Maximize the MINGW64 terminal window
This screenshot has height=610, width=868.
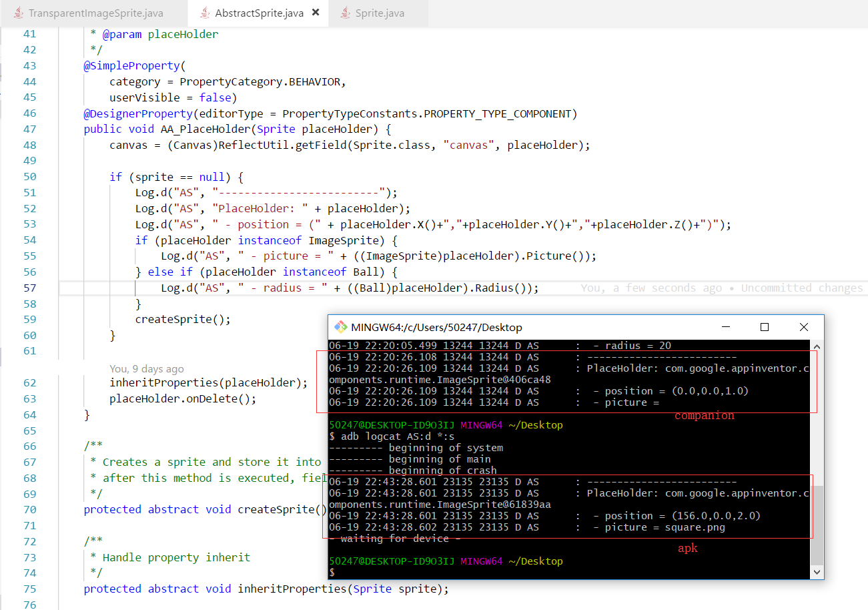(765, 327)
